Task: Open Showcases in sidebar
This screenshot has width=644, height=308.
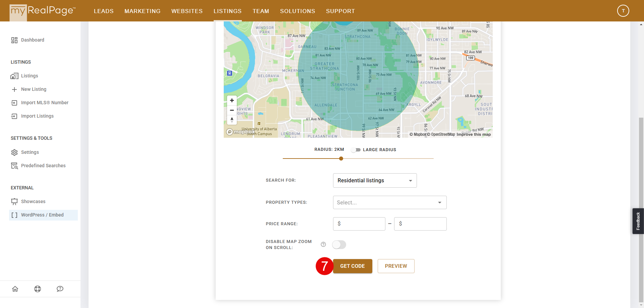Action: pyautogui.click(x=33, y=201)
